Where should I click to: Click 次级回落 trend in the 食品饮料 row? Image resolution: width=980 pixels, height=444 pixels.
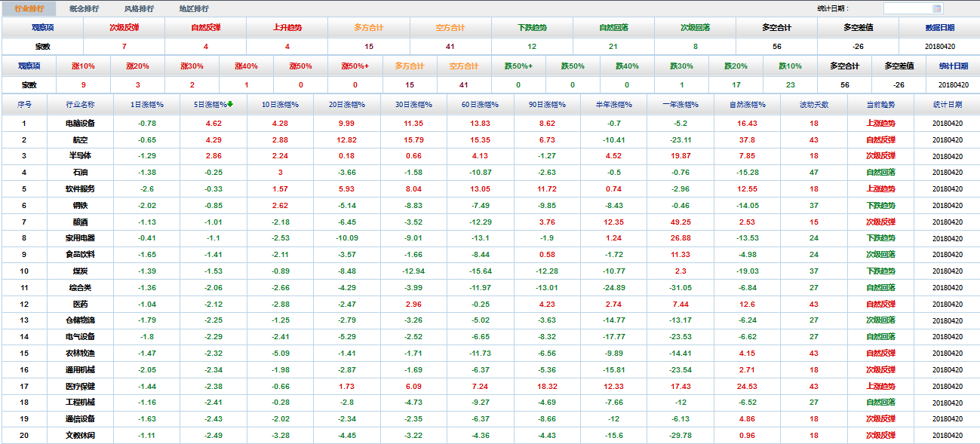pos(880,255)
